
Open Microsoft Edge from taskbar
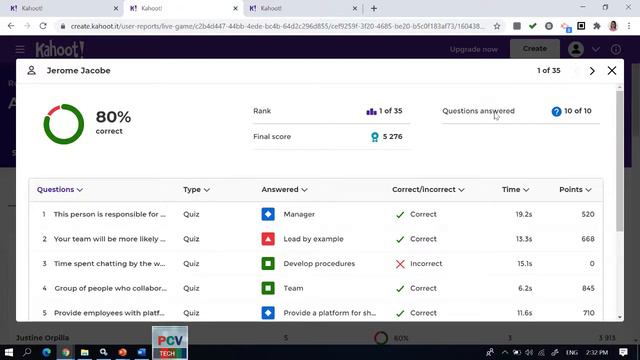click(47, 352)
